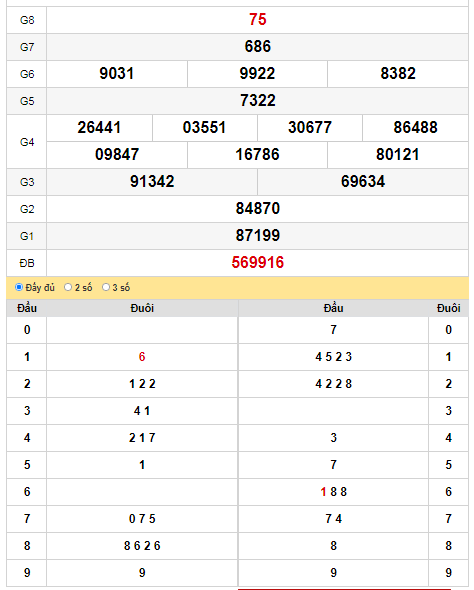Click the special prize number 569916
The image size is (474, 590).
pyautogui.click(x=257, y=263)
